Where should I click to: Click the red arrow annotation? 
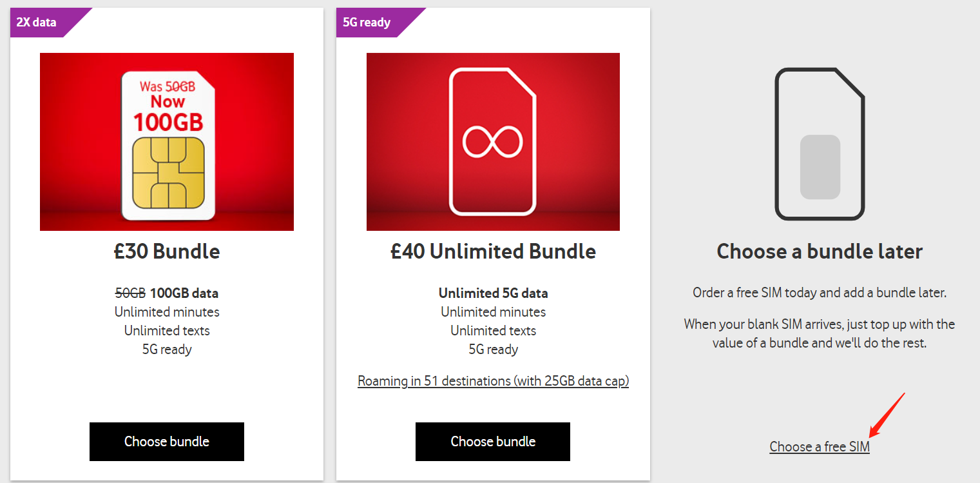(887, 415)
